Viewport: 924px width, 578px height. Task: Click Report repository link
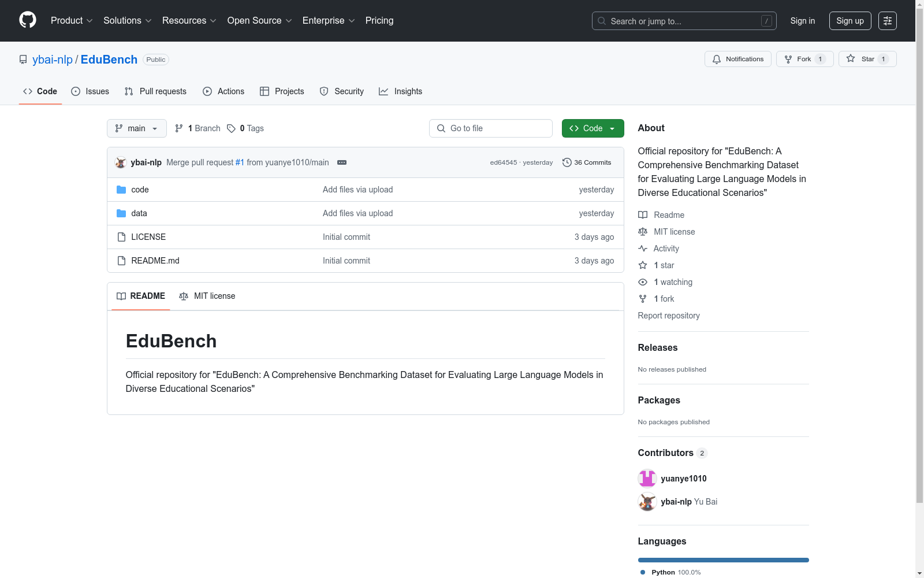click(669, 316)
